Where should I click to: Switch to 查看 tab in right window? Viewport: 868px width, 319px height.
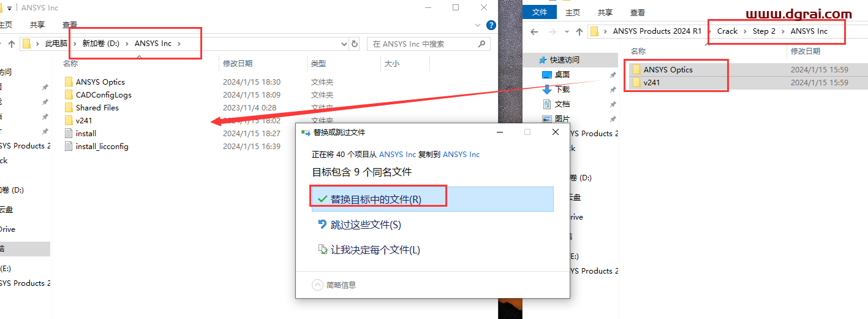pyautogui.click(x=638, y=12)
